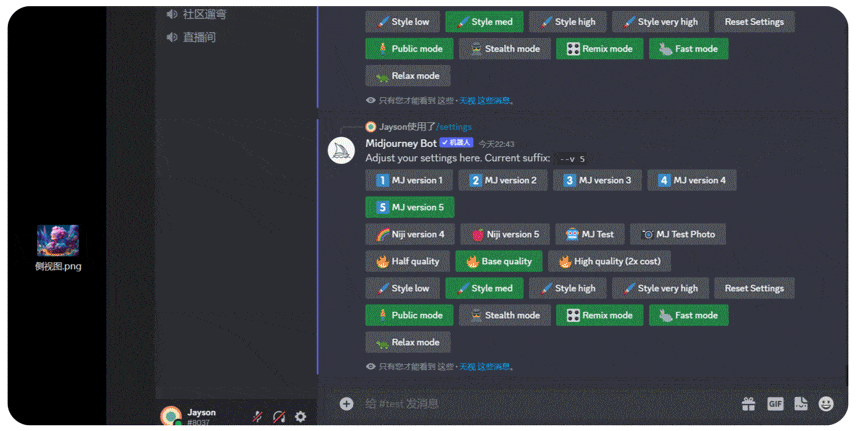Set Style med in the earlier top message
The width and height of the screenshot is (856, 431).
coord(484,22)
